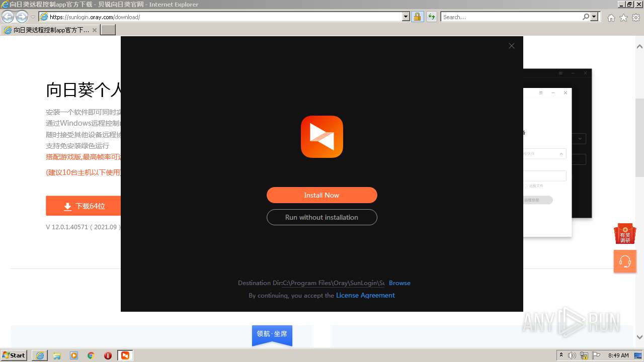The width and height of the screenshot is (644, 362).
Task: Click the IE Home icon
Action: coord(611,18)
